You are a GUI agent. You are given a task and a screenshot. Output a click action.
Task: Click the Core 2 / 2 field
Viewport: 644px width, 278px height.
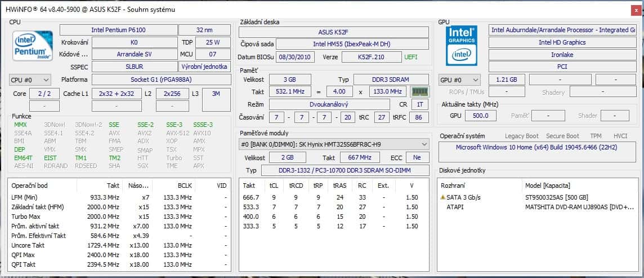click(44, 94)
